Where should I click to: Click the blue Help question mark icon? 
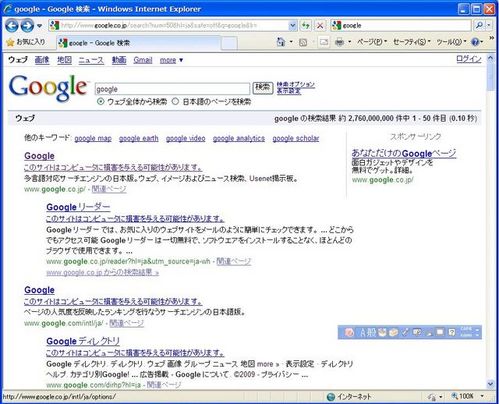475,42
